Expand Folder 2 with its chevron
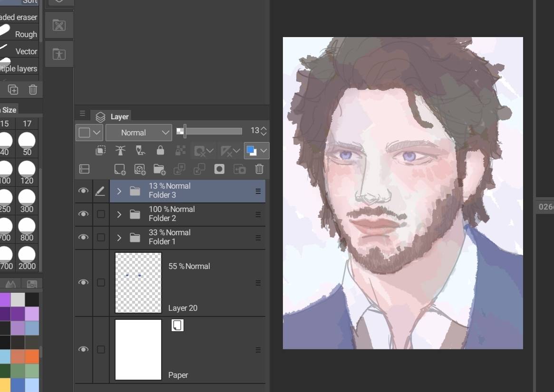Screen dimensions: 554x392 (119, 214)
